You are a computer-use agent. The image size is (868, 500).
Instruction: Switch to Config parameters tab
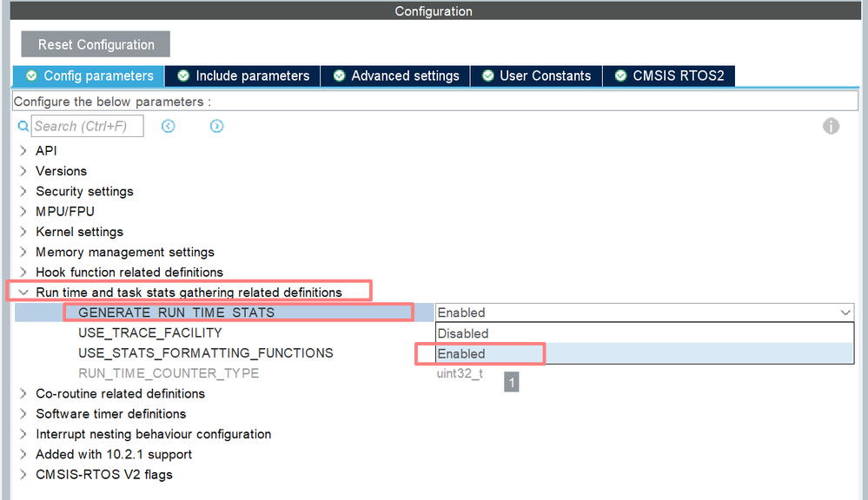click(89, 76)
